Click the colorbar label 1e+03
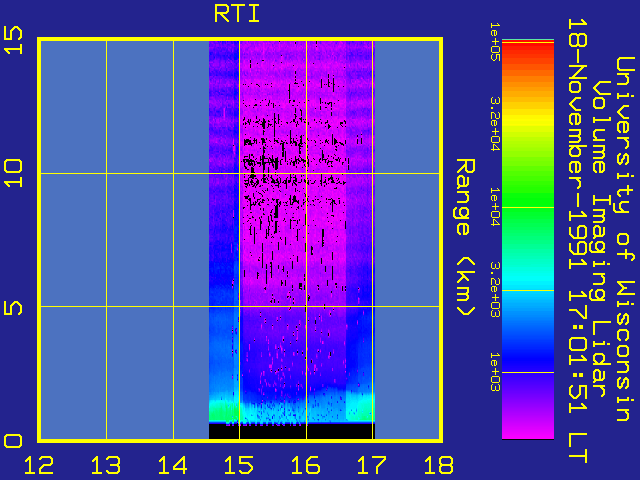The image size is (640, 480). click(495, 372)
